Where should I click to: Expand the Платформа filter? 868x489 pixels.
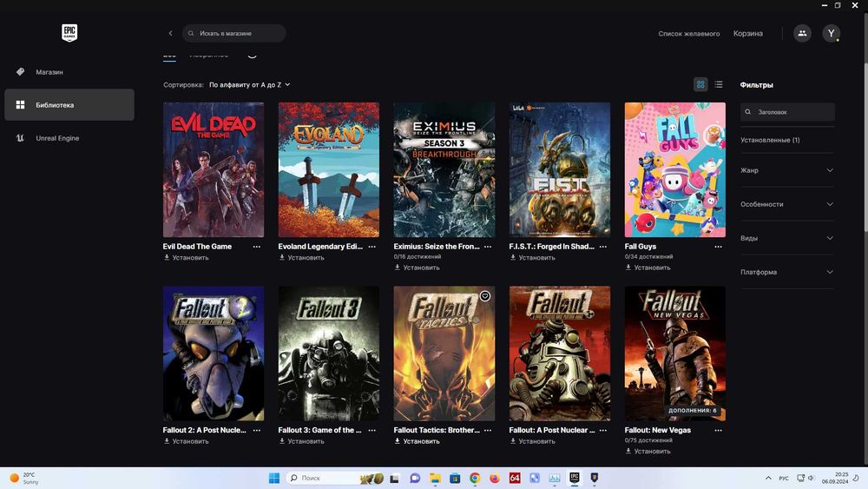(x=786, y=272)
